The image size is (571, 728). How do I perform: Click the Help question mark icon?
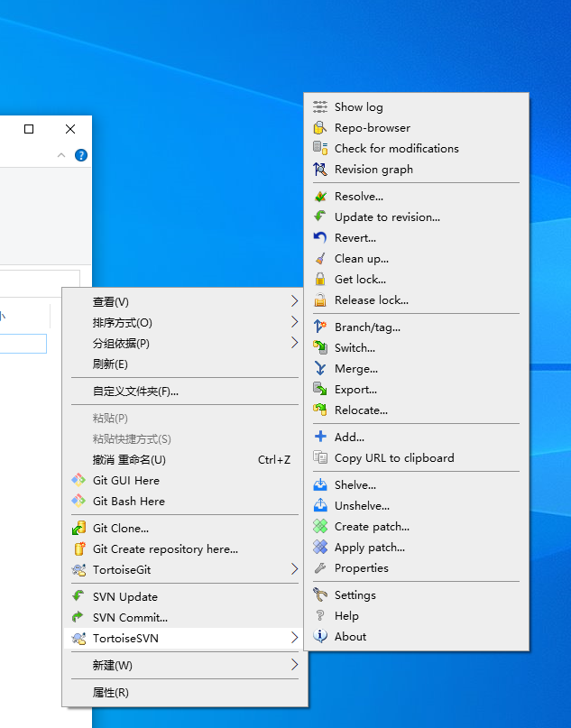pyautogui.click(x=320, y=615)
